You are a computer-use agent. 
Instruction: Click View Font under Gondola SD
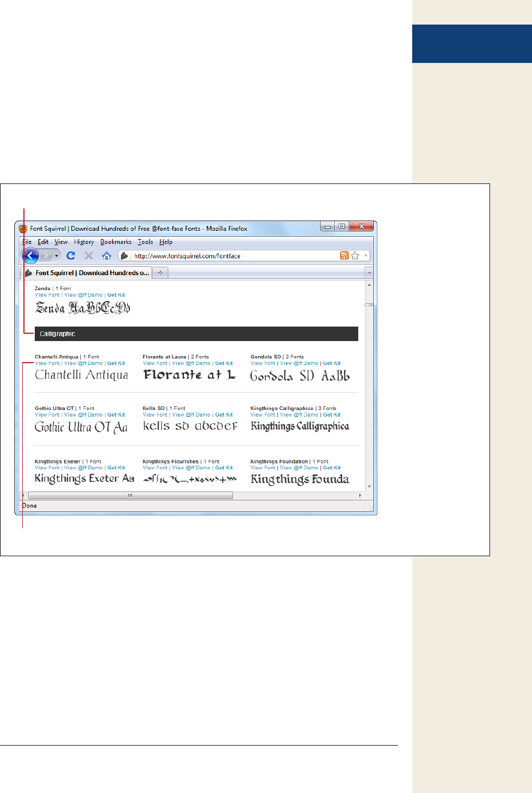point(263,363)
